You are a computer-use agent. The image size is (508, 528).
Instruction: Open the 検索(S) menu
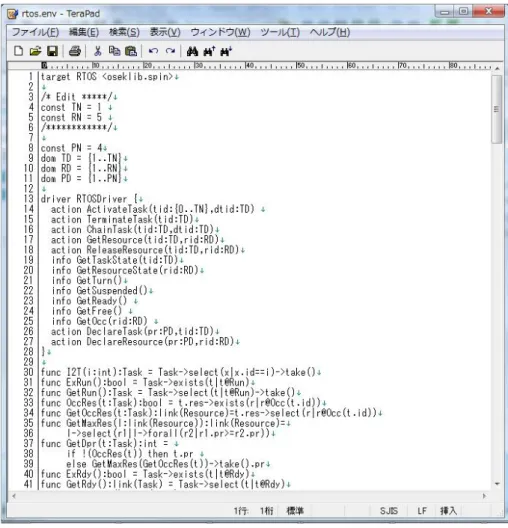[124, 32]
